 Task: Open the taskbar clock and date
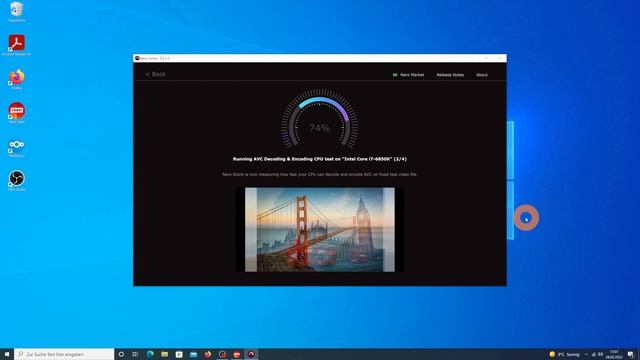tap(613, 354)
